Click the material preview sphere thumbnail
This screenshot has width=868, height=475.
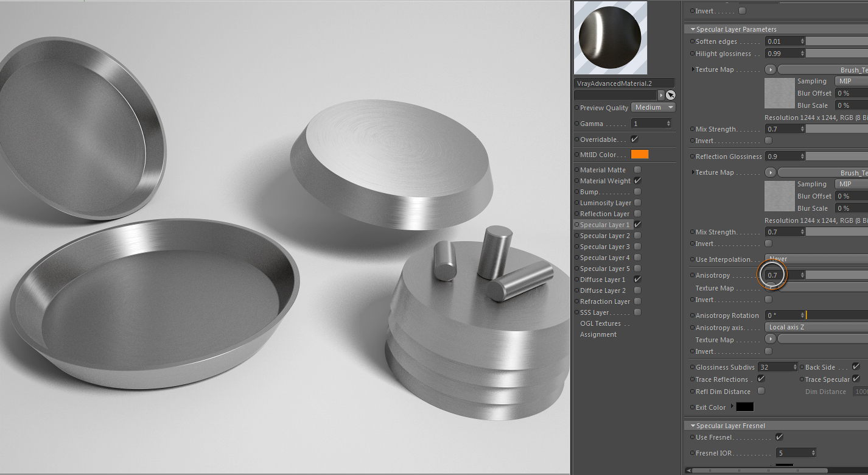point(611,38)
